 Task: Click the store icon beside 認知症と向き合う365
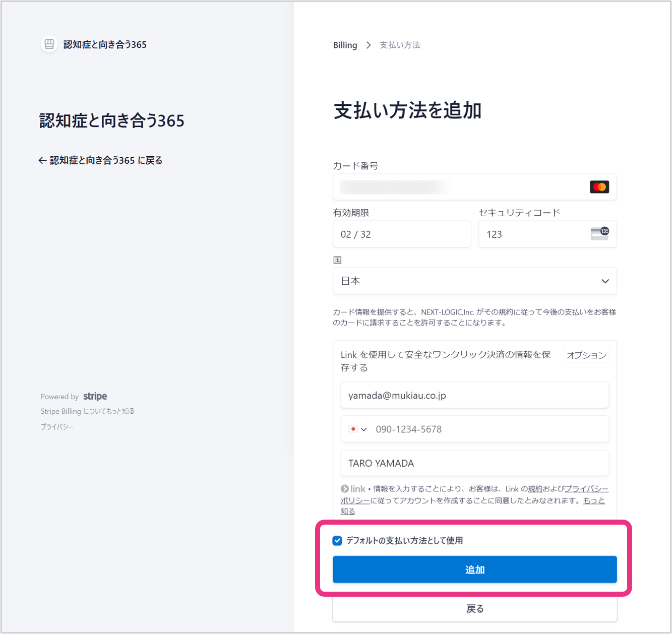(49, 44)
